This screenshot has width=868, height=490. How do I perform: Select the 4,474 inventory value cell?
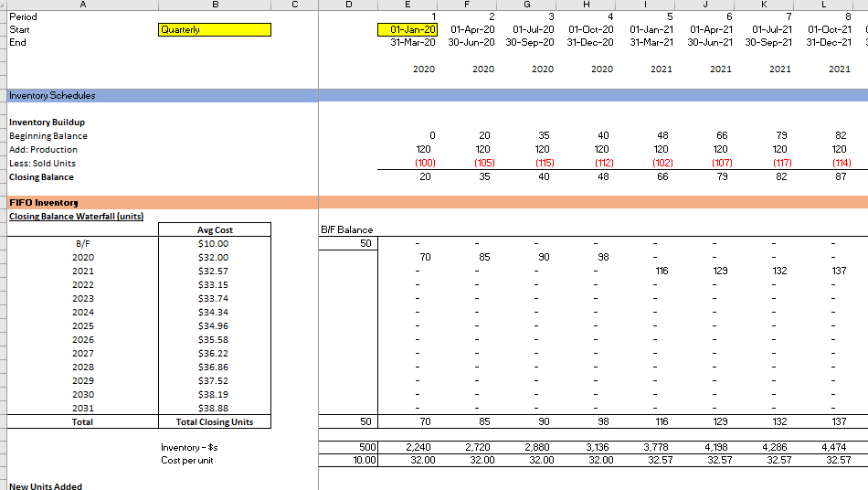[824, 447]
